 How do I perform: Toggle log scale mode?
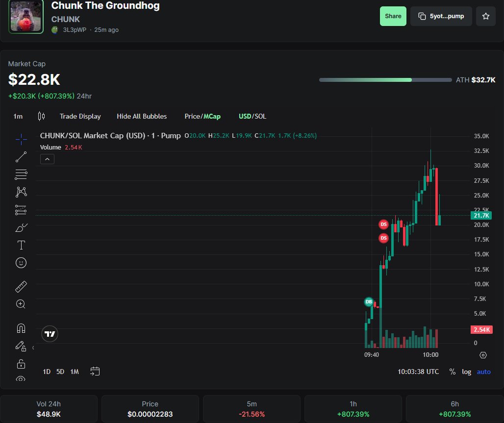tap(466, 372)
